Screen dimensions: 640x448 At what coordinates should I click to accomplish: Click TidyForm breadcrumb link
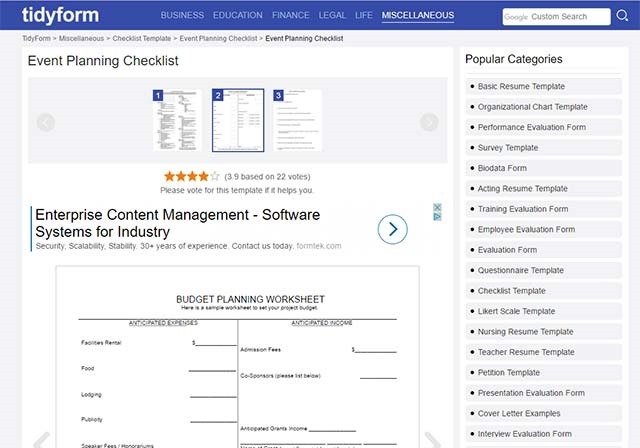(x=36, y=38)
